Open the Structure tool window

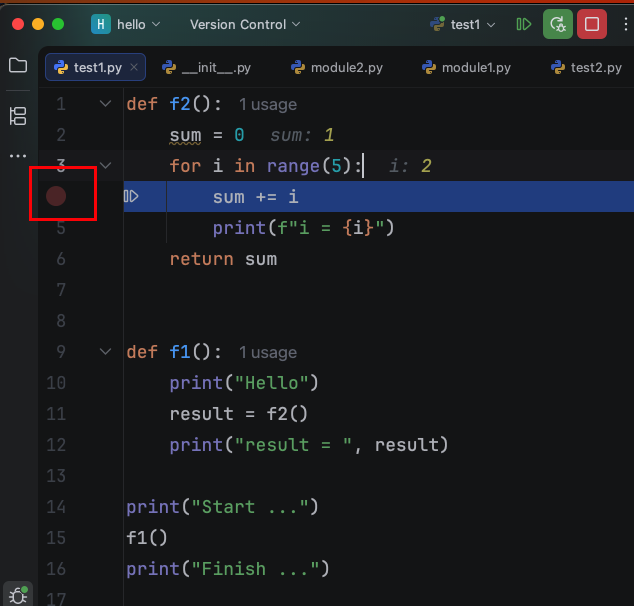pyautogui.click(x=18, y=116)
